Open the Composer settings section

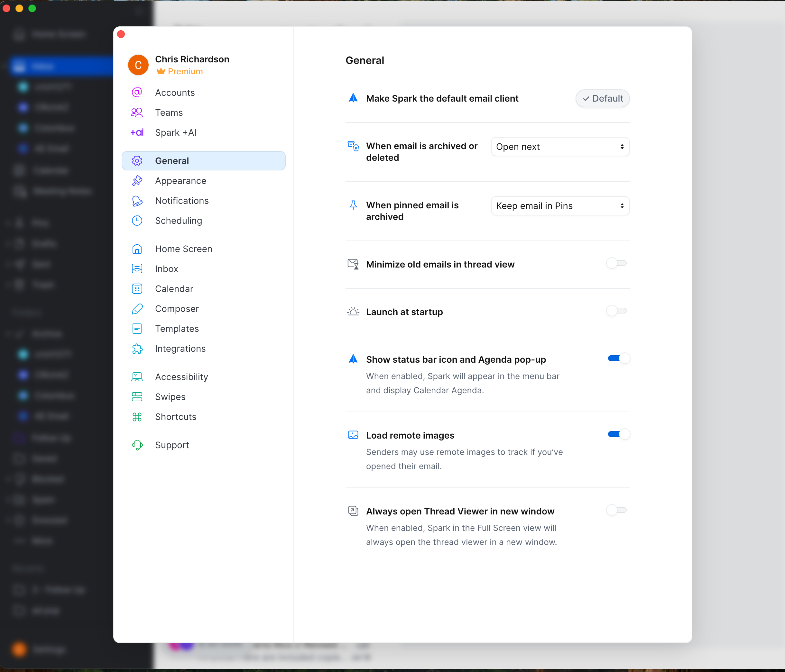click(x=177, y=309)
